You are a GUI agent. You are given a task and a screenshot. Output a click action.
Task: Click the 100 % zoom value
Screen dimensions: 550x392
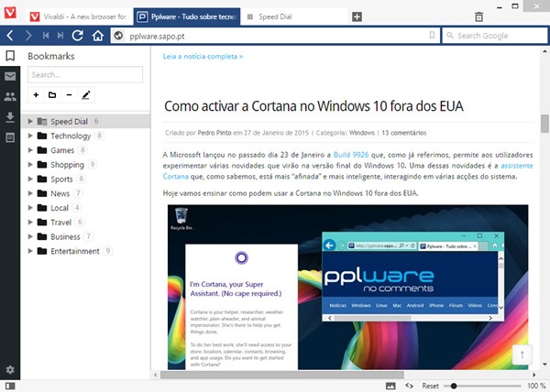[536, 386]
